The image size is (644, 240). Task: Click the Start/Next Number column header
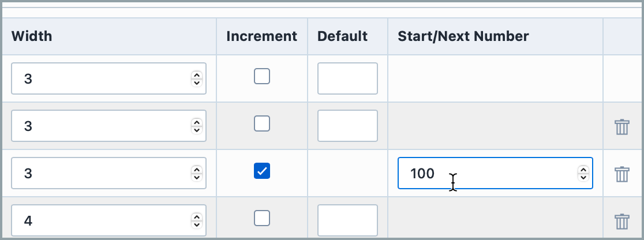click(x=463, y=36)
